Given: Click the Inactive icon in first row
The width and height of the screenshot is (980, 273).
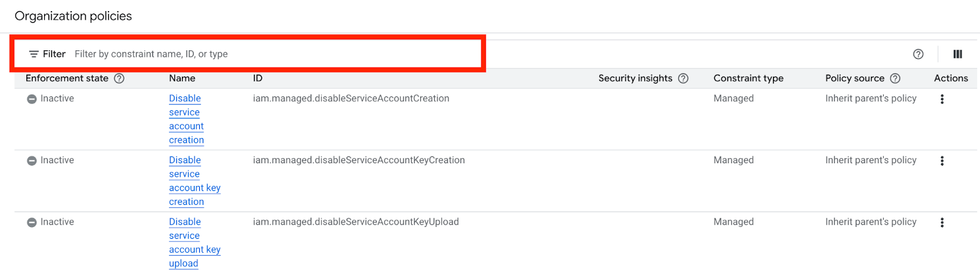Looking at the screenshot, I should pos(32,99).
